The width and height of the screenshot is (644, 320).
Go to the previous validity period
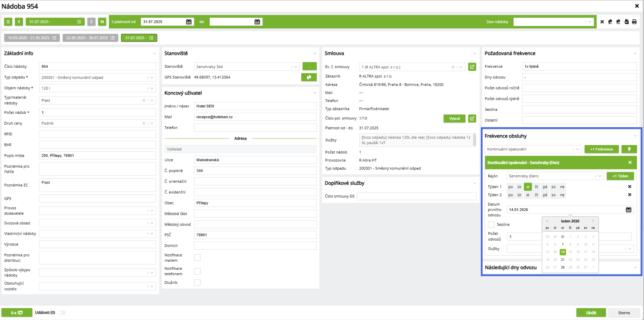coord(19,22)
